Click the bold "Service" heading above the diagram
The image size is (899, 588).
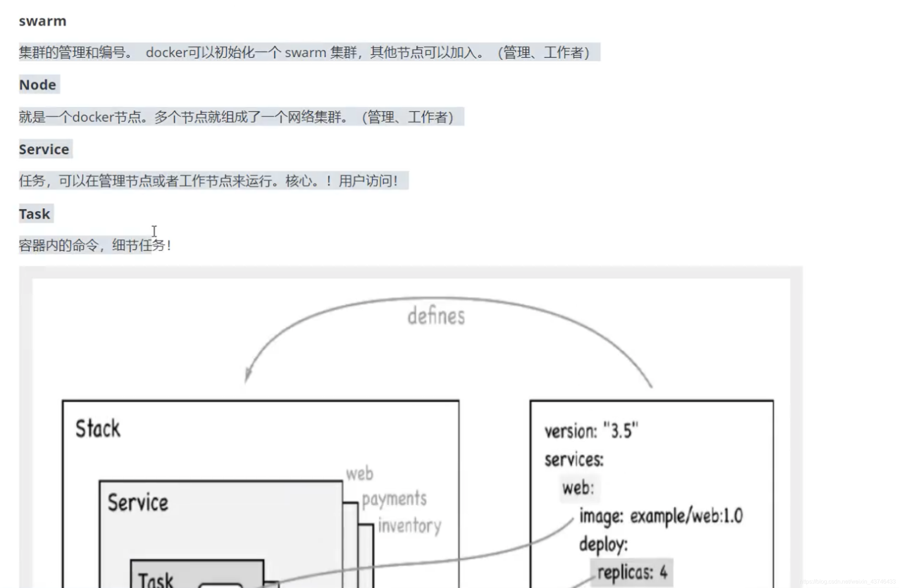pyautogui.click(x=44, y=149)
